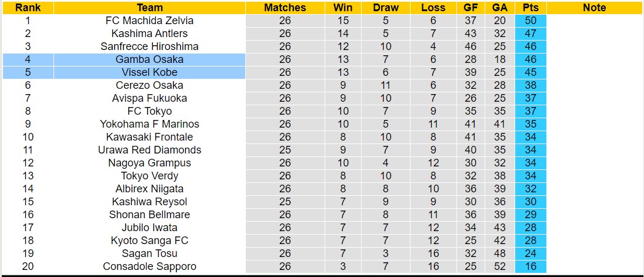644x277 pixels.
Task: Open Consadole Sapporo team entry
Action: 149,266
